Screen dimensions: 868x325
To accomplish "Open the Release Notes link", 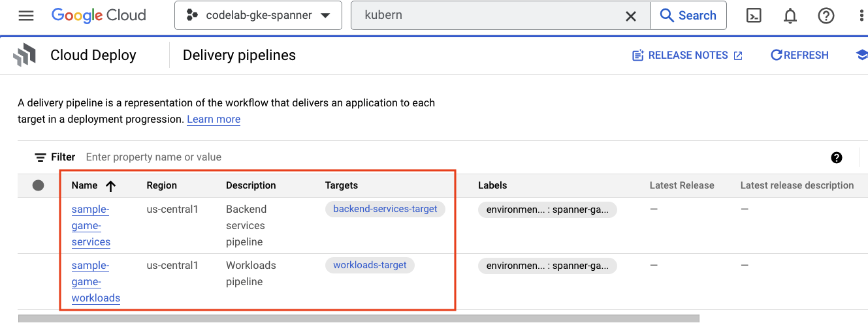I will click(687, 55).
